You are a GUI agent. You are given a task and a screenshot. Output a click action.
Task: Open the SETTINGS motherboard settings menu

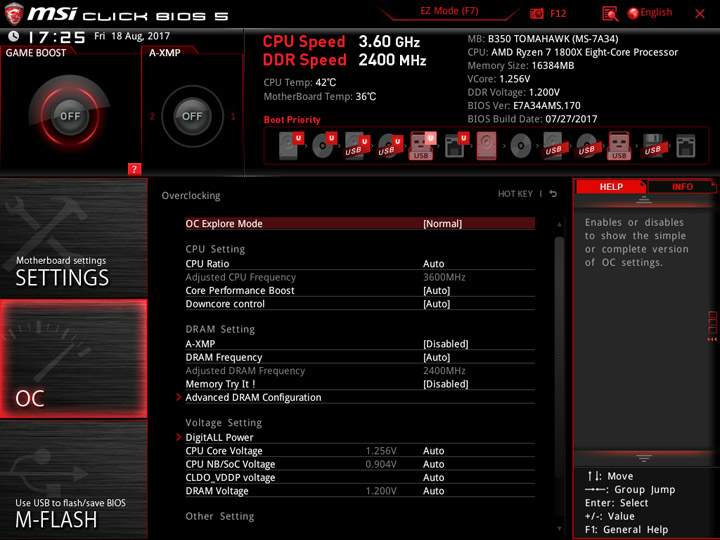click(73, 238)
